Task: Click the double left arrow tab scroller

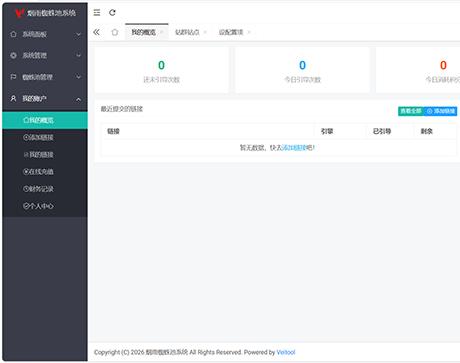Action: [x=96, y=32]
